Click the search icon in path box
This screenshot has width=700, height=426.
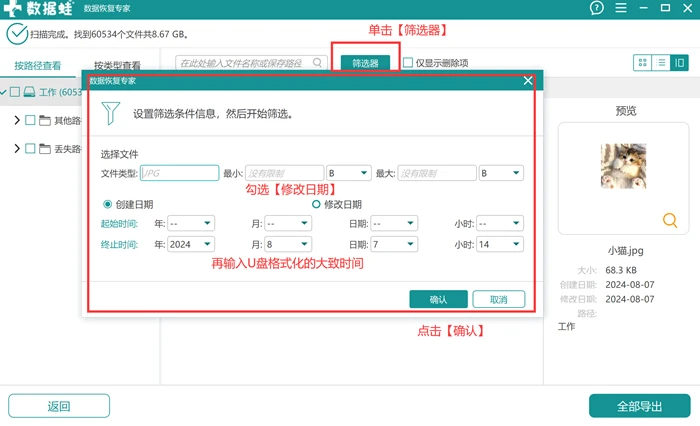[317, 63]
